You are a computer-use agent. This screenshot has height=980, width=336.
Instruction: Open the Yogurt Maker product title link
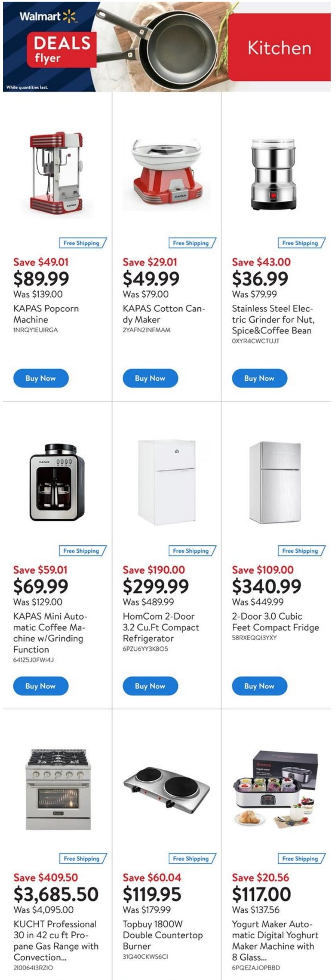click(275, 940)
